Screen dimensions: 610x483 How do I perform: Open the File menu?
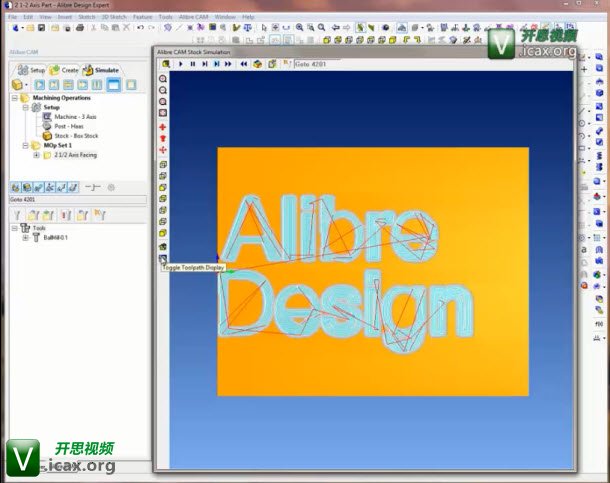click(12, 17)
